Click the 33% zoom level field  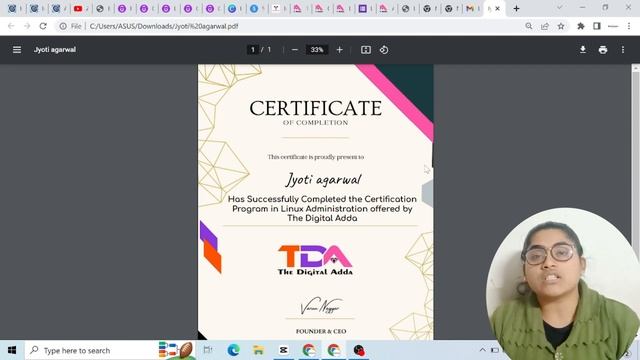(317, 50)
